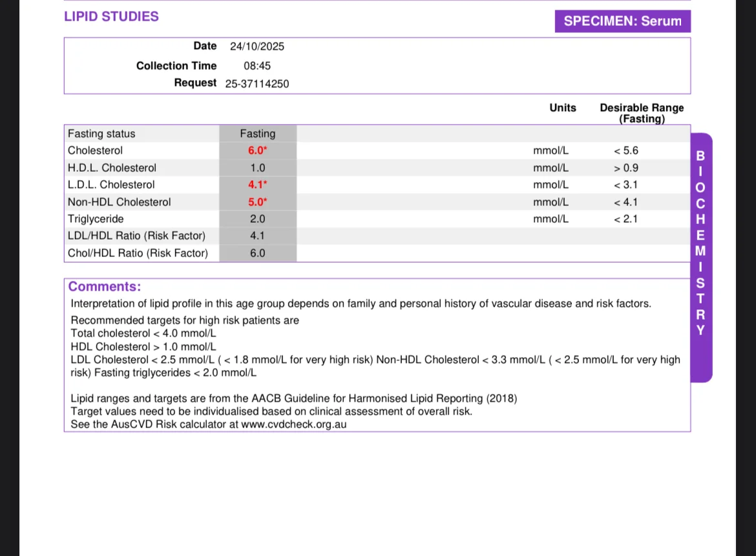Select the Fasting status value cell
The width and height of the screenshot is (756, 556).
[258, 134]
